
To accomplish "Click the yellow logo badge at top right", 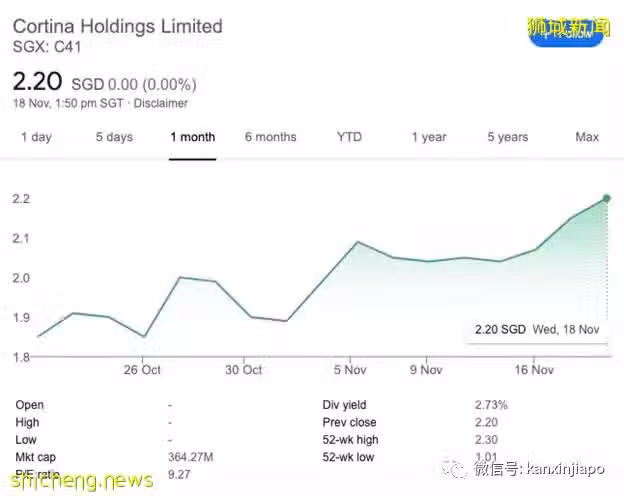I will point(568,31).
